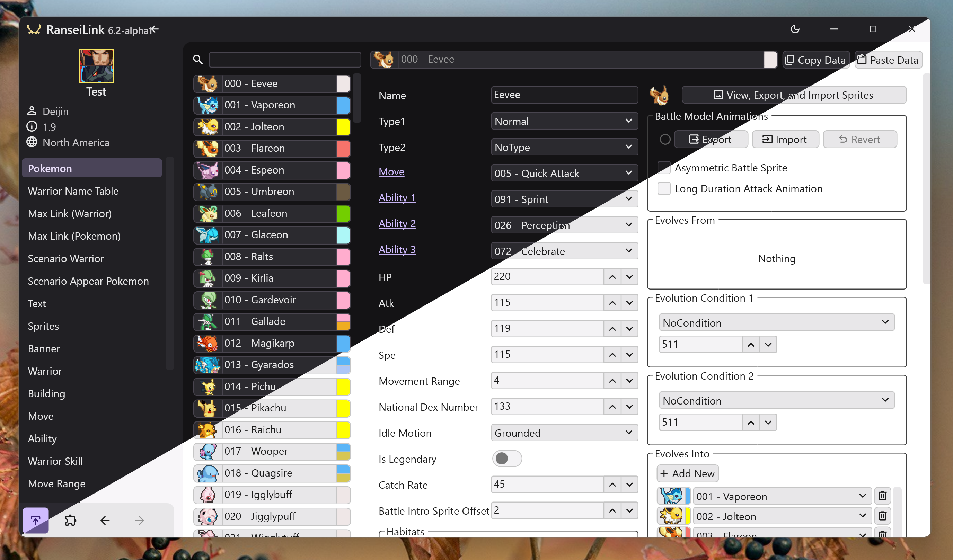Open the plugins puzzle icon
Image resolution: width=953 pixels, height=560 pixels.
70,520
